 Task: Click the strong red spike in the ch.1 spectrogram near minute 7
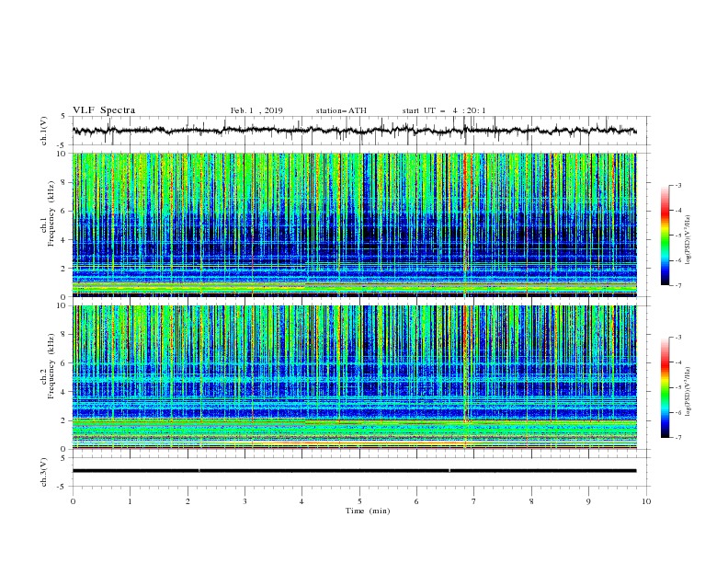click(x=464, y=224)
